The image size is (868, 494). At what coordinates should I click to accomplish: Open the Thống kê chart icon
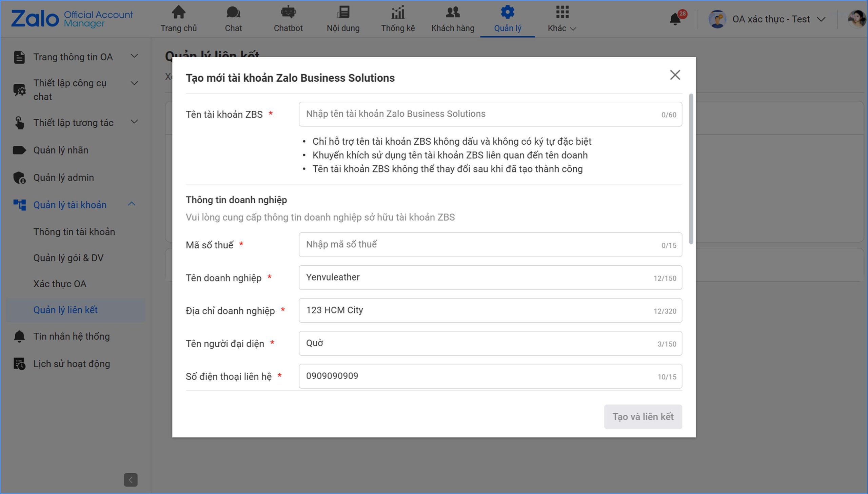pyautogui.click(x=397, y=13)
